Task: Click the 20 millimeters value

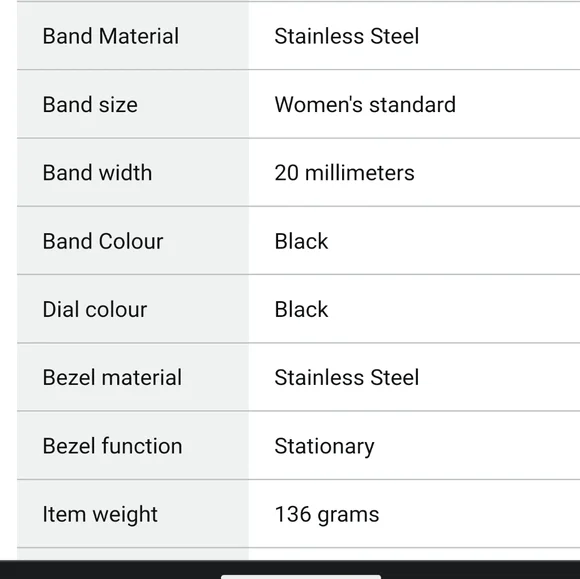Action: 344,173
